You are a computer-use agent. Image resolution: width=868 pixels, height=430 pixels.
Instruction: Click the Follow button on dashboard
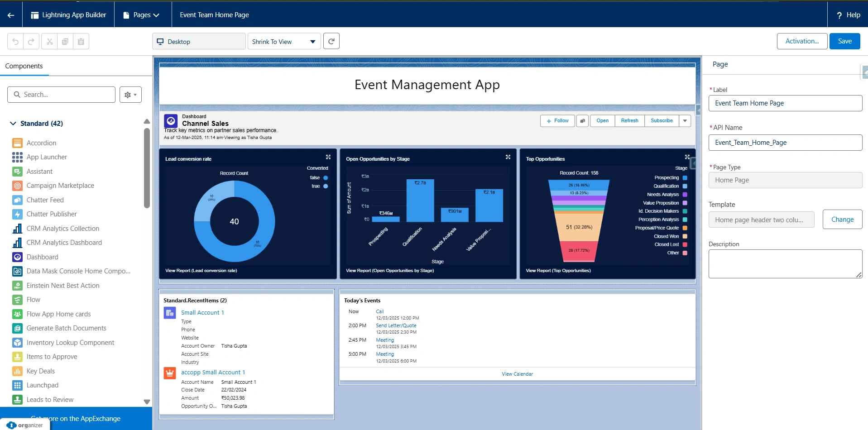[x=557, y=121]
